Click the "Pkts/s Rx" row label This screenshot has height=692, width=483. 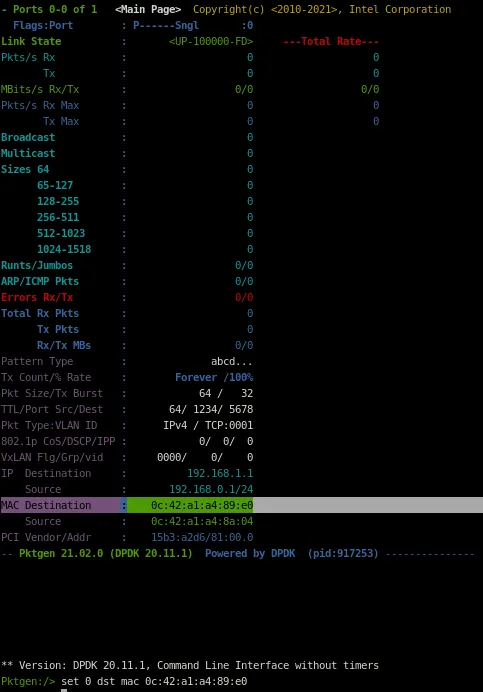coord(28,57)
